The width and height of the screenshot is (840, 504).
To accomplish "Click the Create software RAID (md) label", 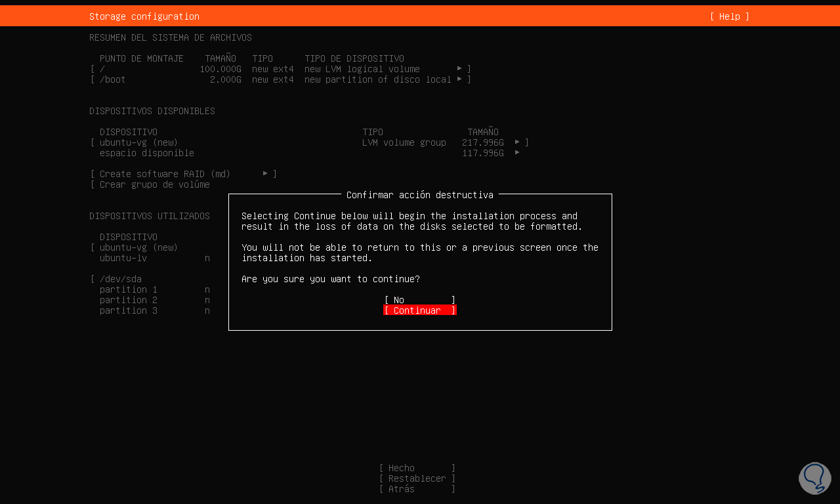I will tap(165, 174).
